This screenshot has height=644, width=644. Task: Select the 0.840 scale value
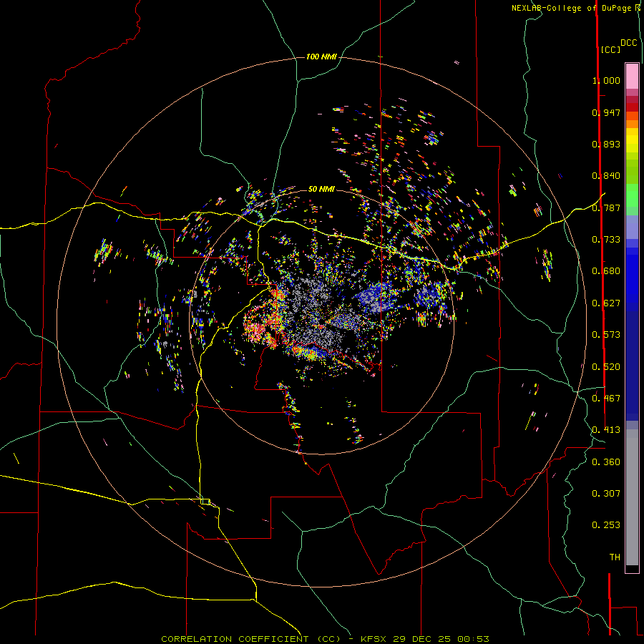click(606, 176)
